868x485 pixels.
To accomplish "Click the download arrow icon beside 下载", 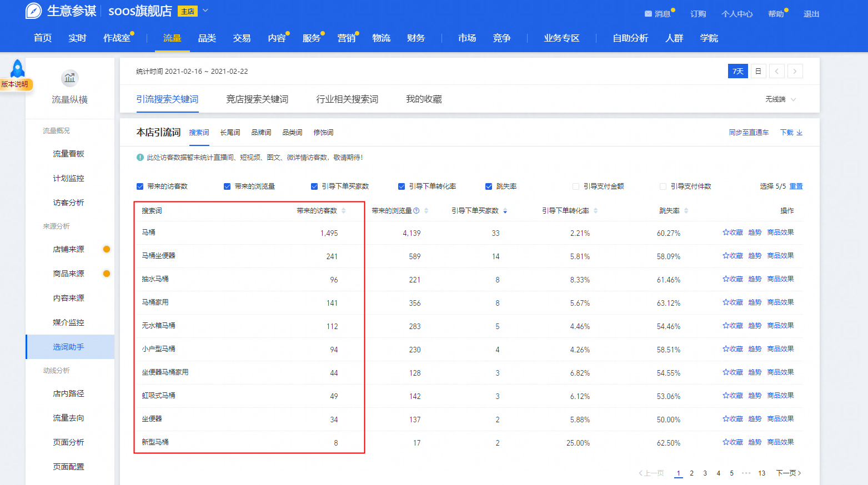I will click(799, 133).
